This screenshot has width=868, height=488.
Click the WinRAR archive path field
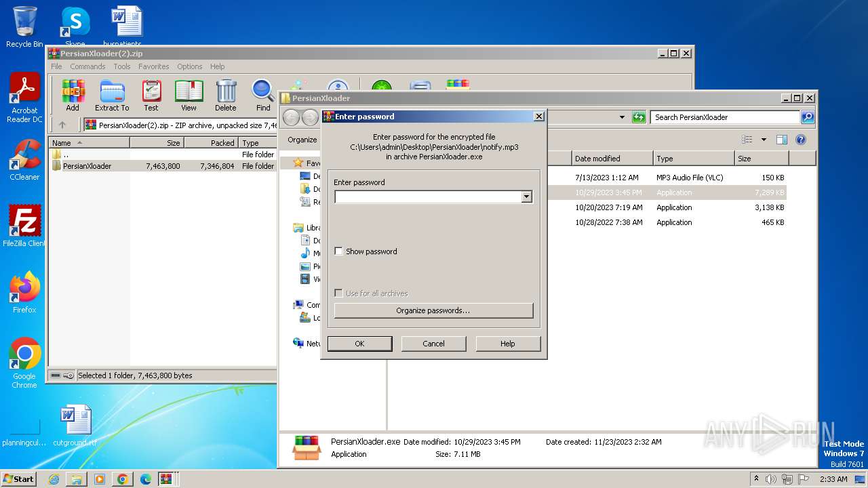[x=180, y=125]
